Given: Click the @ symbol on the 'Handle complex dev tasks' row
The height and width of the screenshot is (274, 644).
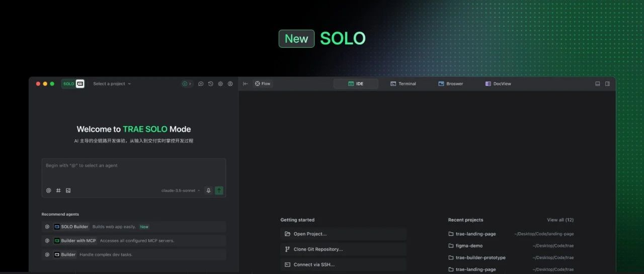Looking at the screenshot, I should 47,255.
